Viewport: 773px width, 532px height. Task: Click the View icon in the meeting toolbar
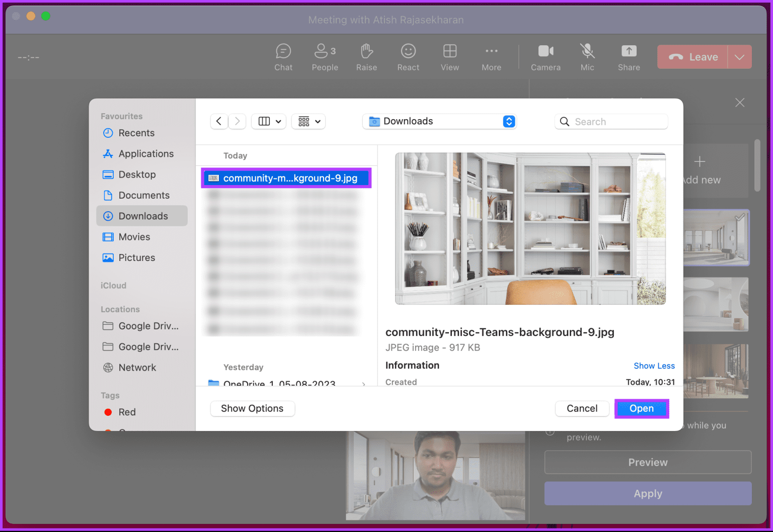(449, 56)
